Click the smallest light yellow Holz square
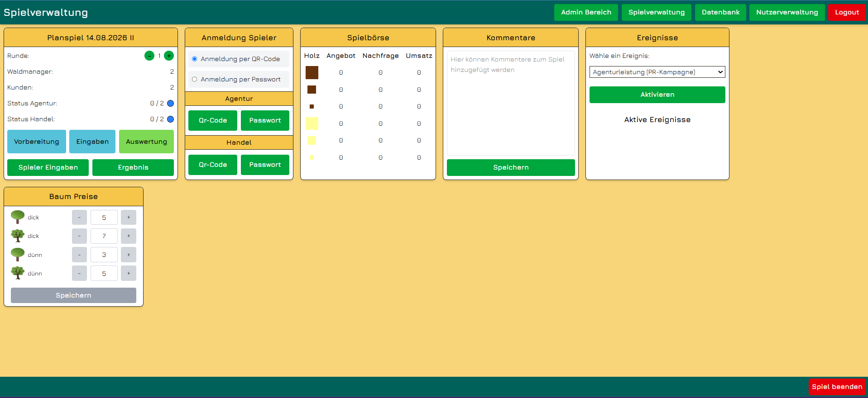This screenshot has width=868, height=398. [x=312, y=157]
